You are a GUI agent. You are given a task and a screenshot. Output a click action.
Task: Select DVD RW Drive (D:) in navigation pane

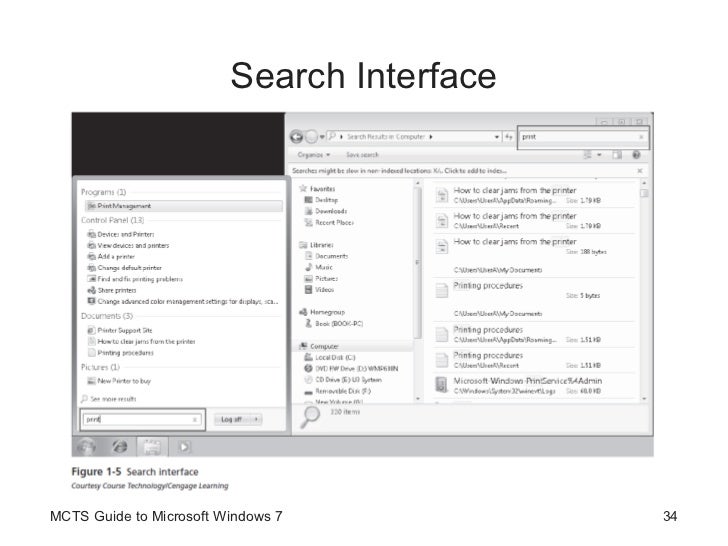(x=351, y=368)
